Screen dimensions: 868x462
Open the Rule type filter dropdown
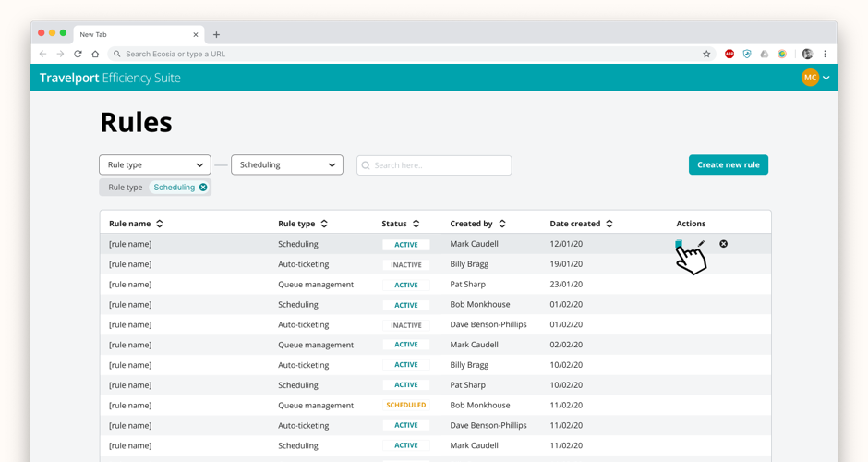[x=155, y=165]
